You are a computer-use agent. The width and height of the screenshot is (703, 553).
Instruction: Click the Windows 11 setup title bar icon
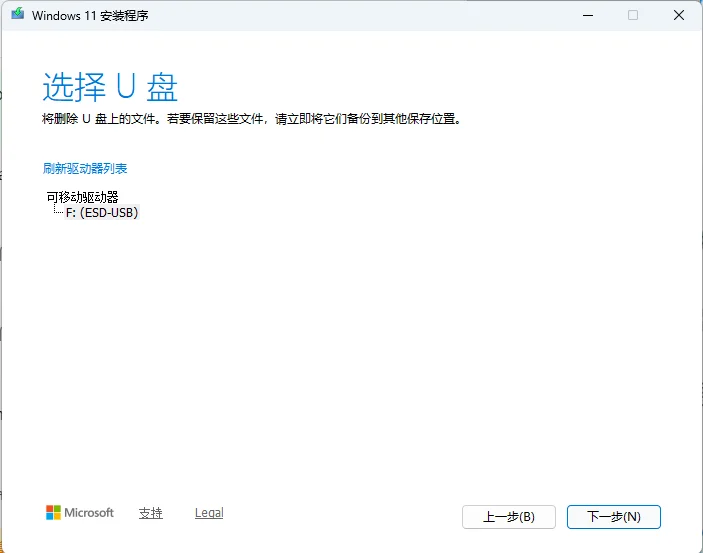click(17, 14)
